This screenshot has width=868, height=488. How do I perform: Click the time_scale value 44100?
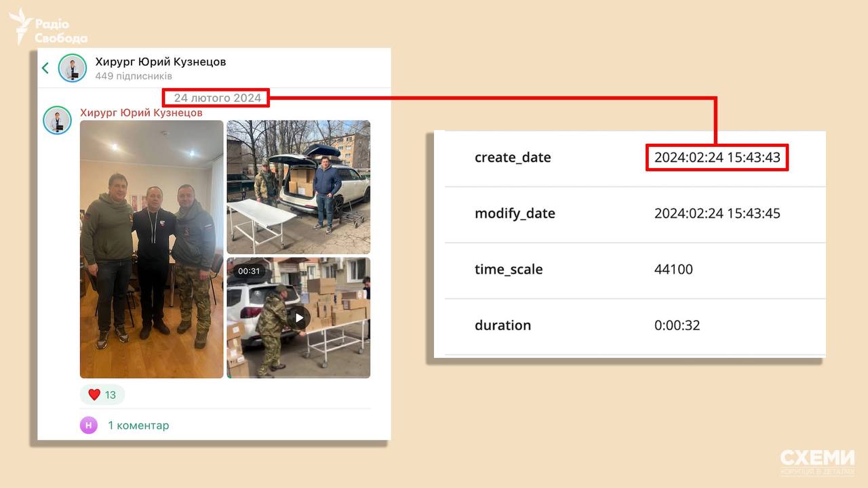tap(673, 269)
